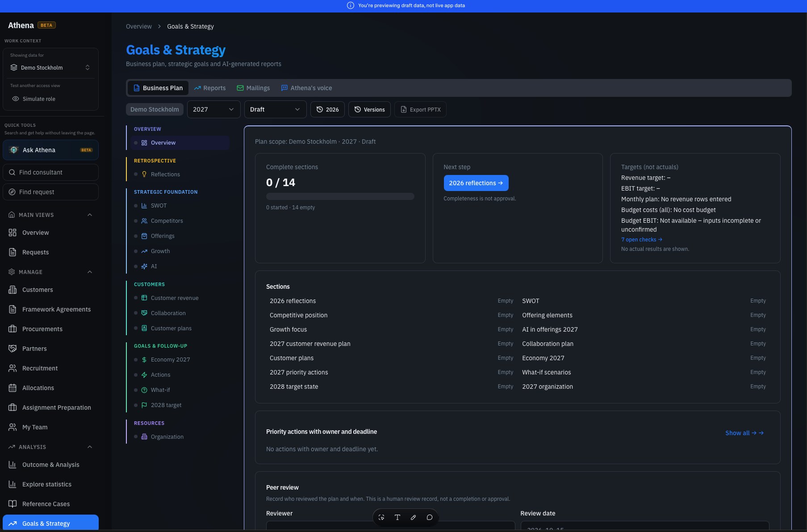807x532 pixels.
Task: Click the Find consultant search field
Action: (x=50, y=172)
